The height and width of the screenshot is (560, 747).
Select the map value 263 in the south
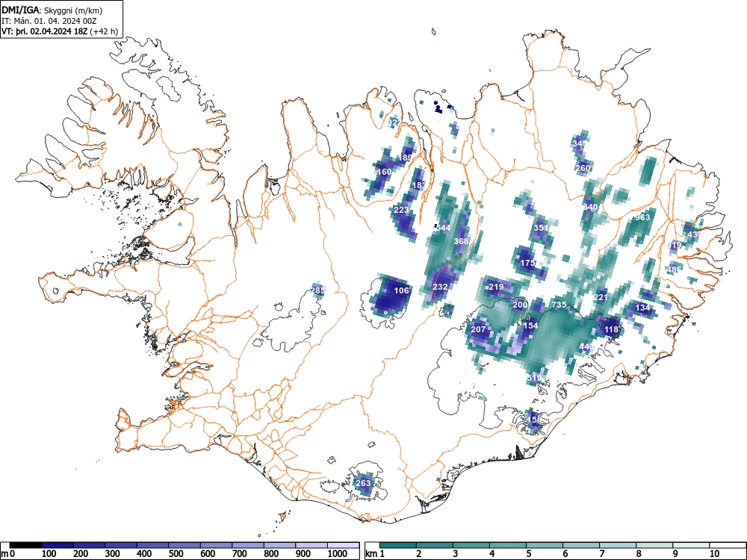coord(363,483)
